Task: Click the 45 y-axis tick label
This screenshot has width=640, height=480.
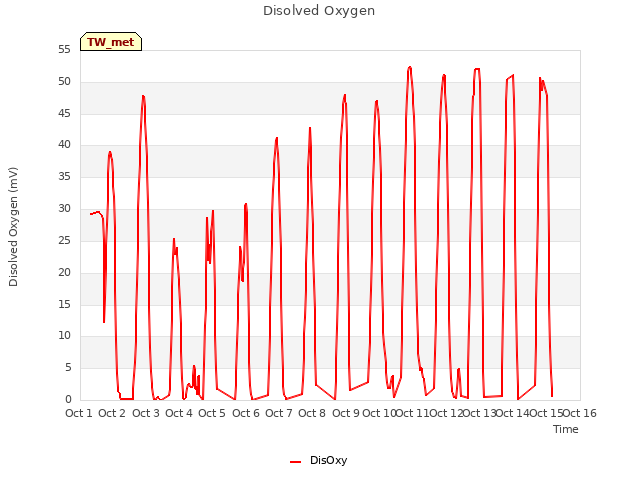Action: 64,113
